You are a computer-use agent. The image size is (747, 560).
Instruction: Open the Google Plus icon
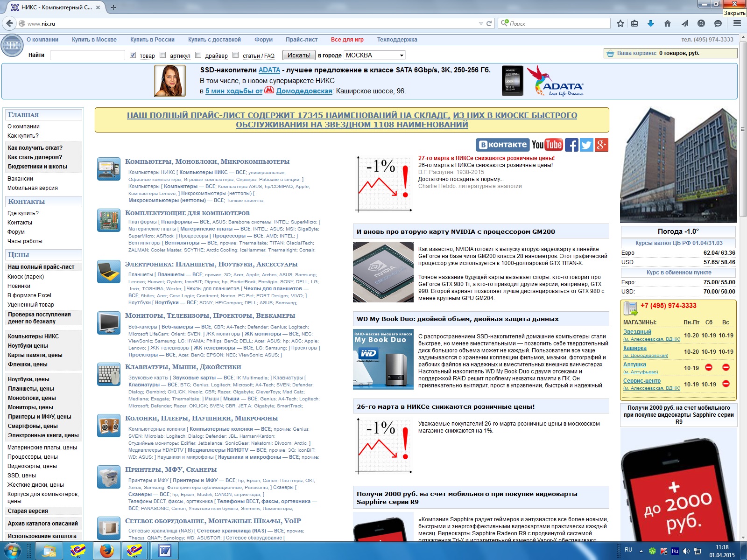tap(601, 145)
